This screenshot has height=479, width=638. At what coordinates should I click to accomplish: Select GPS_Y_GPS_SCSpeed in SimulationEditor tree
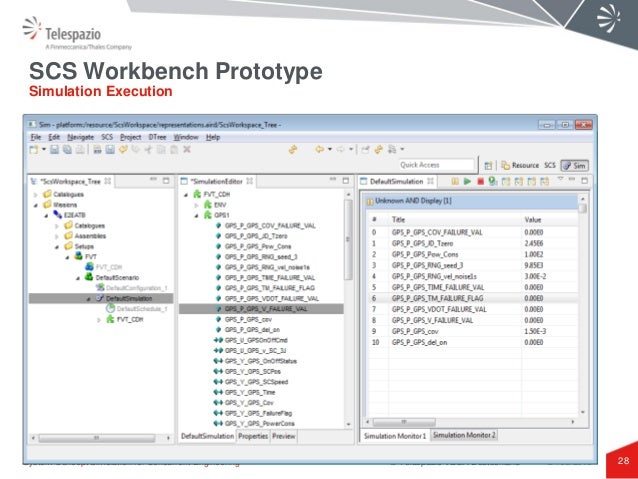[x=256, y=382]
